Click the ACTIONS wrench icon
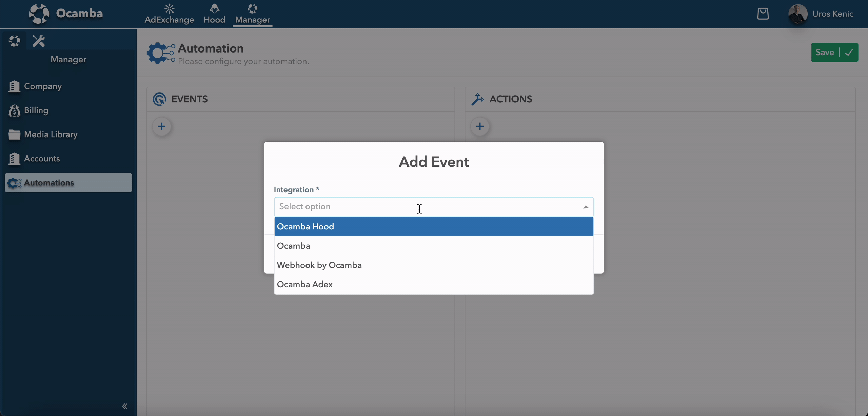The width and height of the screenshot is (868, 416). pyautogui.click(x=477, y=99)
